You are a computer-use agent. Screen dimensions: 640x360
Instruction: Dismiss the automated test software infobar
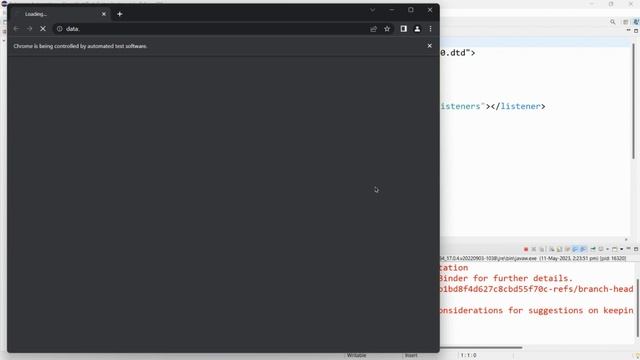(x=429, y=46)
